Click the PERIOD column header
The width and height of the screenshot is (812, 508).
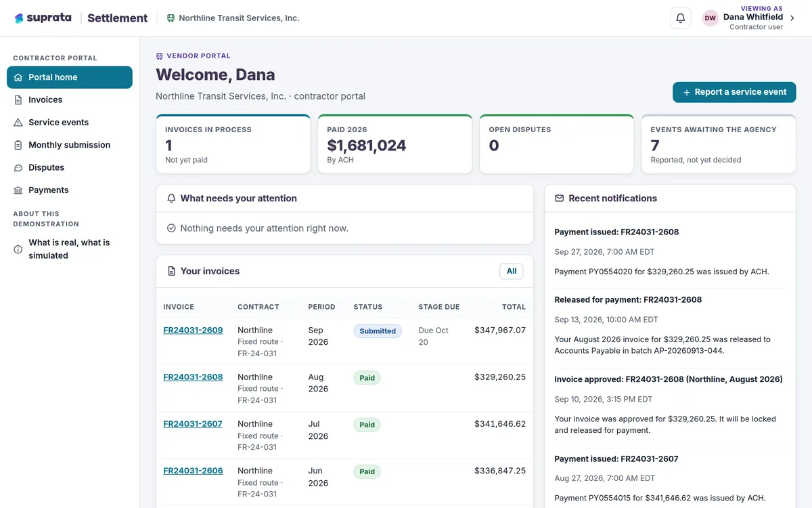click(x=321, y=307)
